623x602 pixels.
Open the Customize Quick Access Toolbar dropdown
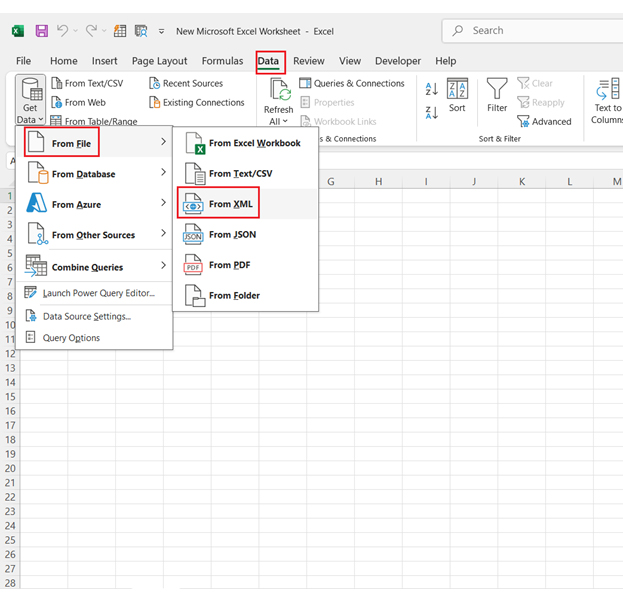tap(161, 31)
